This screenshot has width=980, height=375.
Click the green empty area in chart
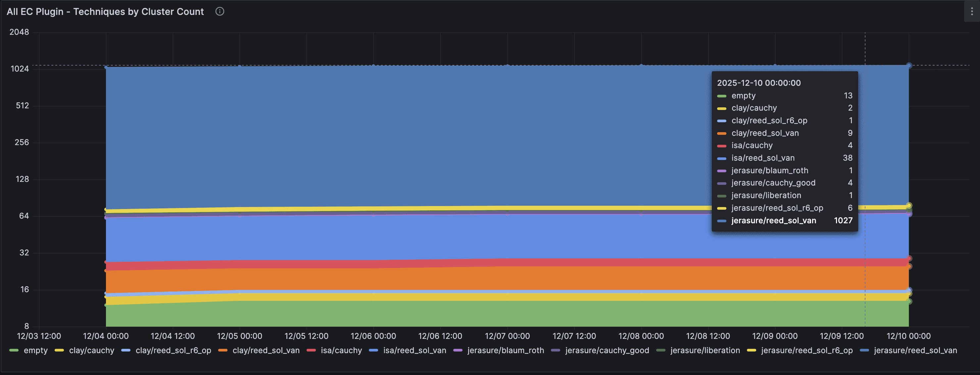495,314
